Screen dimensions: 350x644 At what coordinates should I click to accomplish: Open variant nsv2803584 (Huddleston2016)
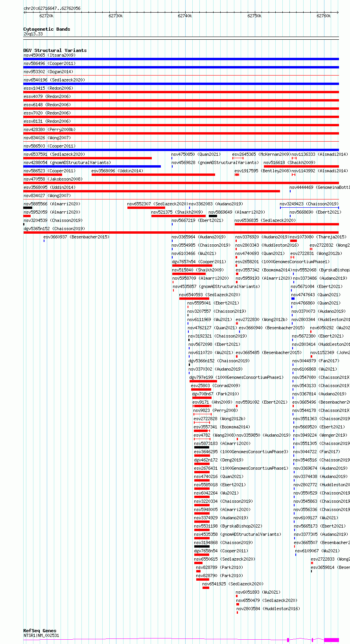coord(268,609)
